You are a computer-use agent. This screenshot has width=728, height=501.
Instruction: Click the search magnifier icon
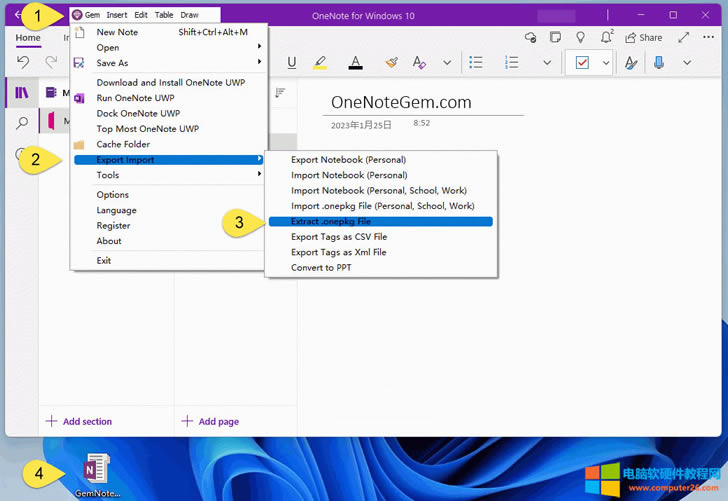(x=22, y=123)
